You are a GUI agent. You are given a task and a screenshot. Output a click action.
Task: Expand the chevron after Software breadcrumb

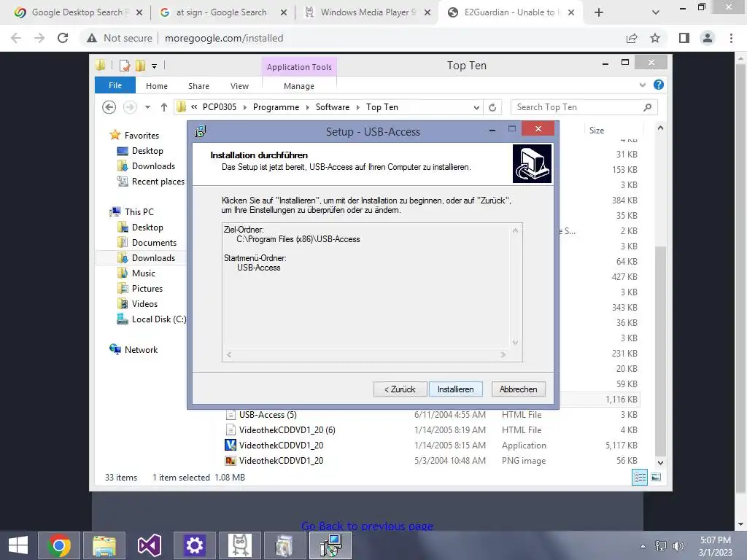click(357, 108)
